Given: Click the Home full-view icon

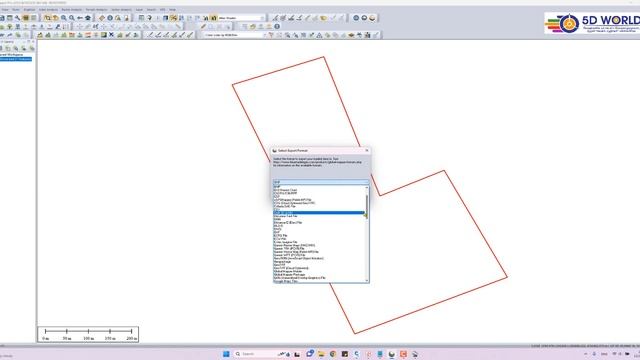Looking at the screenshot, I should [x=88, y=18].
